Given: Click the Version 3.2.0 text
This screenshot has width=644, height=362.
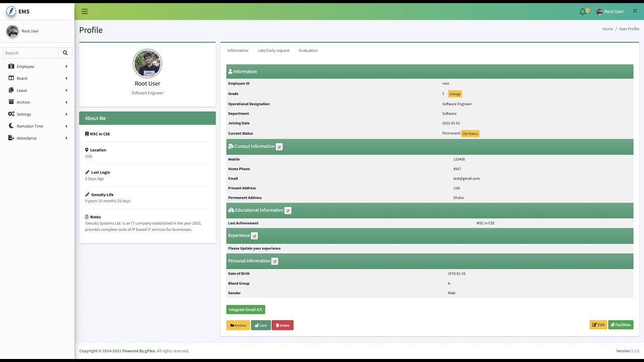Looking at the screenshot, I should point(627,351).
